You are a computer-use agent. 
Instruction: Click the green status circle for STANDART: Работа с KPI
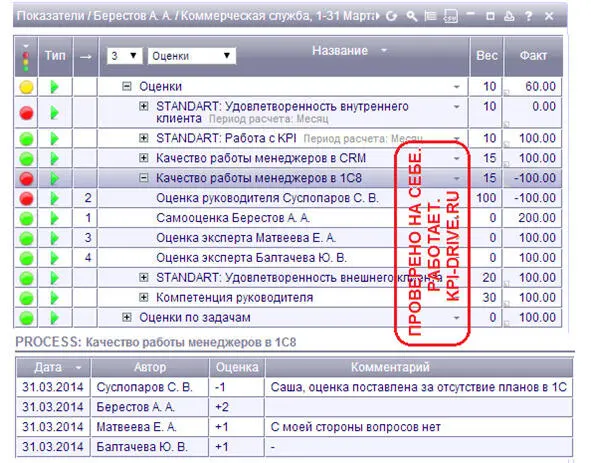(26, 139)
